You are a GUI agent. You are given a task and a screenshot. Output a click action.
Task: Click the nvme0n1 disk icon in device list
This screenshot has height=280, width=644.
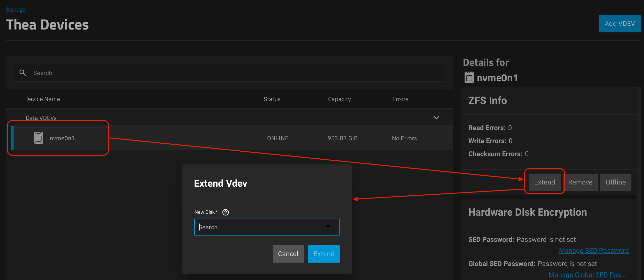(38, 138)
